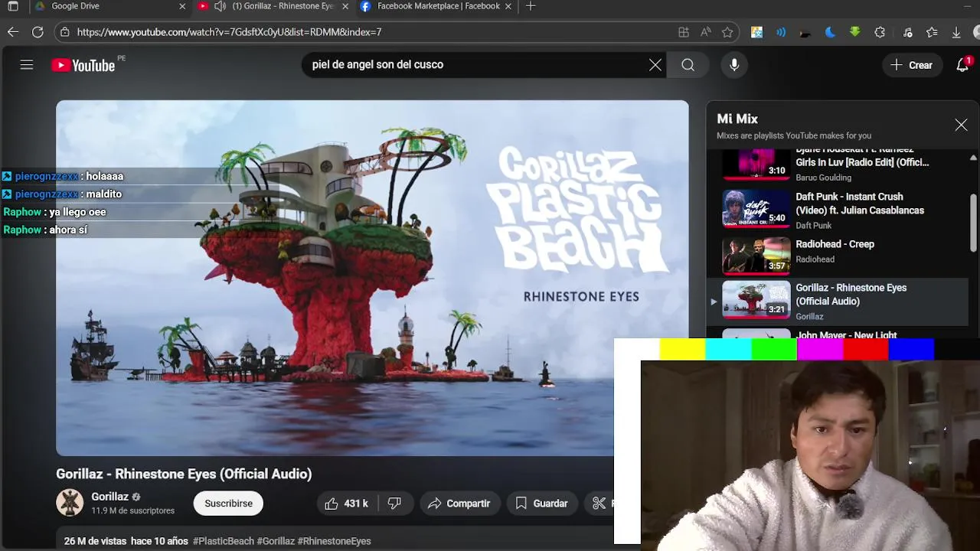Open the #Gorillaz hashtag link
The width and height of the screenshot is (980, 551).
[x=276, y=541]
